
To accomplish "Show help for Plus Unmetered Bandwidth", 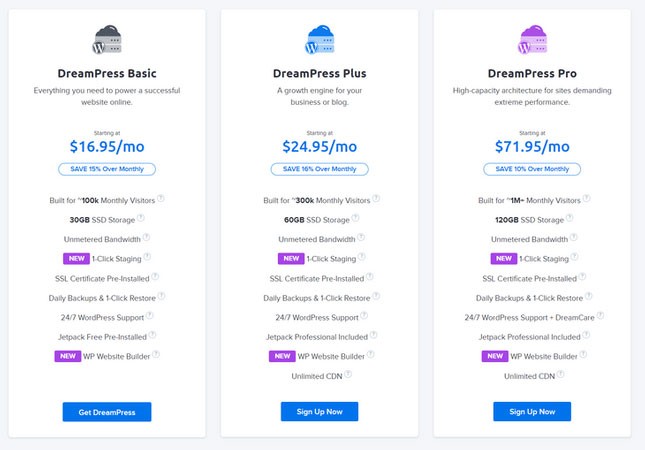I will click(361, 237).
